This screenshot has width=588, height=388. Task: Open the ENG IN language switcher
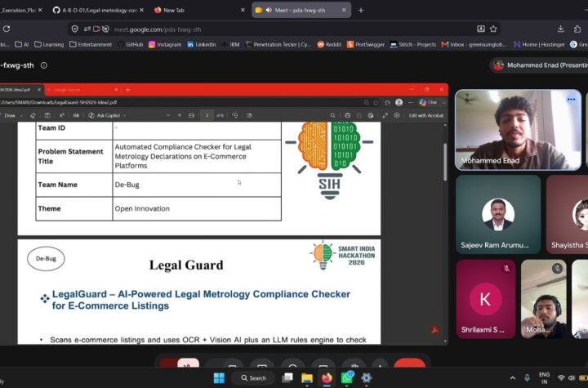(x=544, y=378)
